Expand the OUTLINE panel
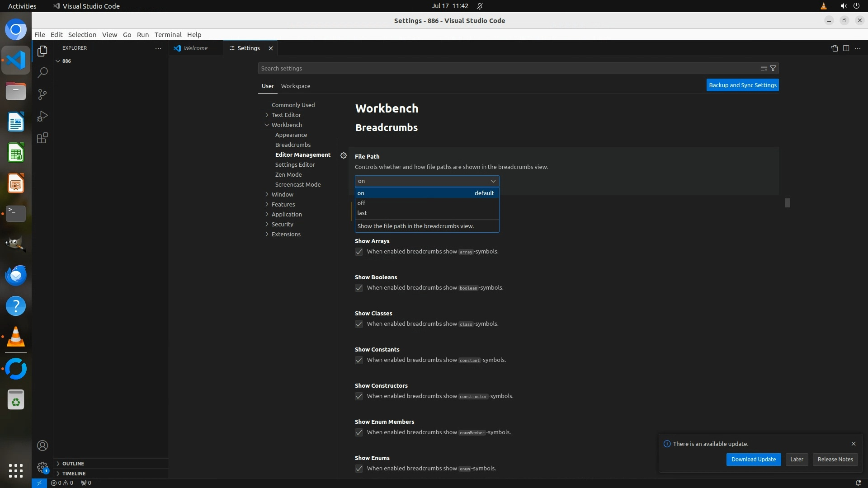868x488 pixels. [73, 464]
